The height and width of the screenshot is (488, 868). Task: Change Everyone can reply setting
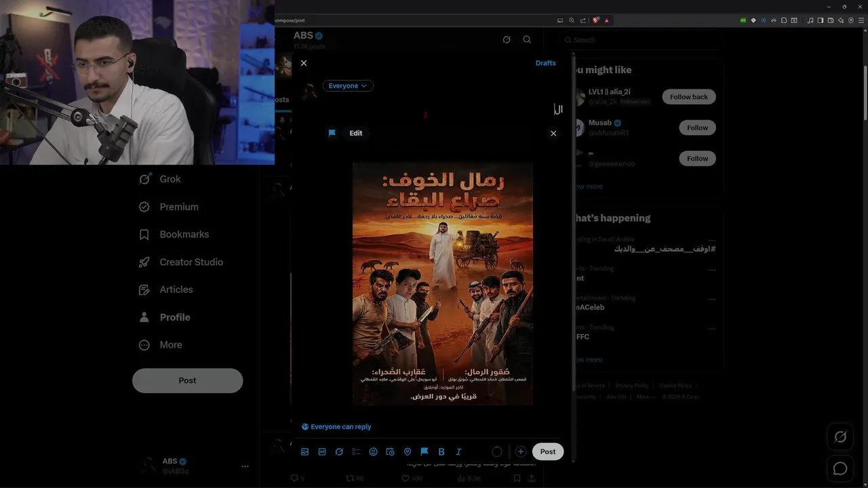pos(336,427)
